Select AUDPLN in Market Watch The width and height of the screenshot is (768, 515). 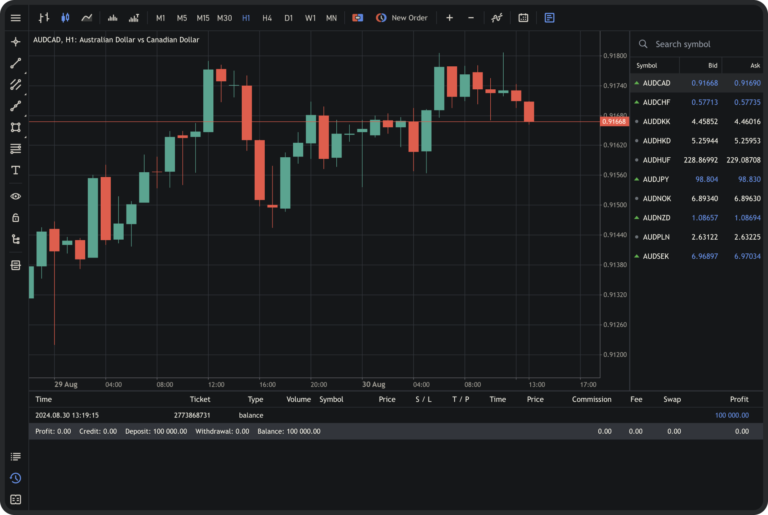click(696, 237)
